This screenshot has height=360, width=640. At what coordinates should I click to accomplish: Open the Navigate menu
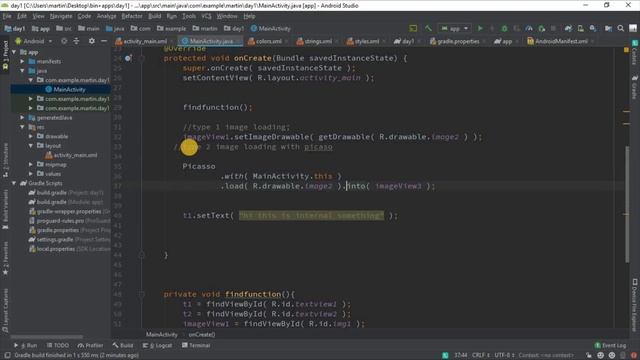point(61,16)
